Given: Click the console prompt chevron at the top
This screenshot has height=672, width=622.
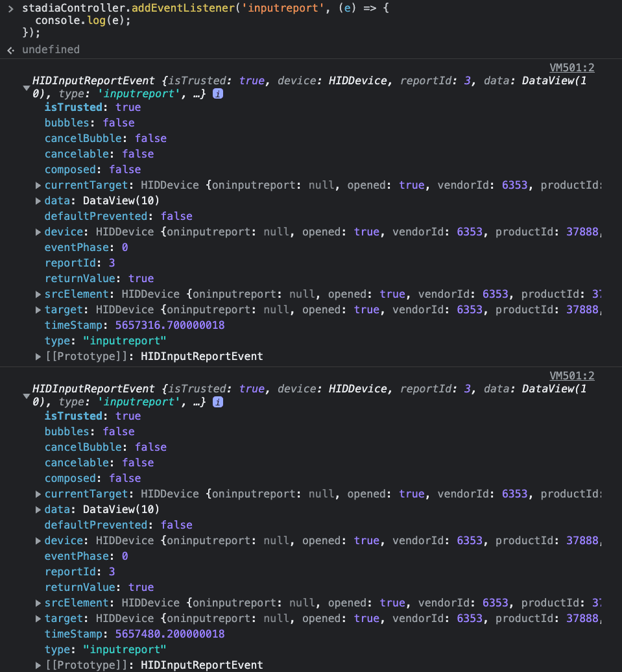Looking at the screenshot, I should 9,8.
